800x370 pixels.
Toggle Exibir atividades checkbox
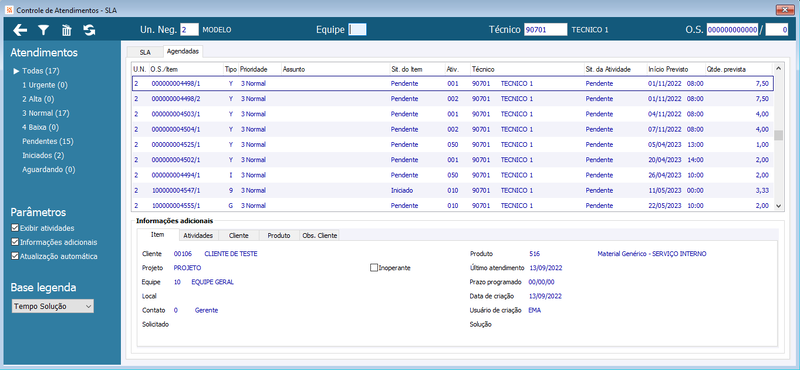pos(14,228)
